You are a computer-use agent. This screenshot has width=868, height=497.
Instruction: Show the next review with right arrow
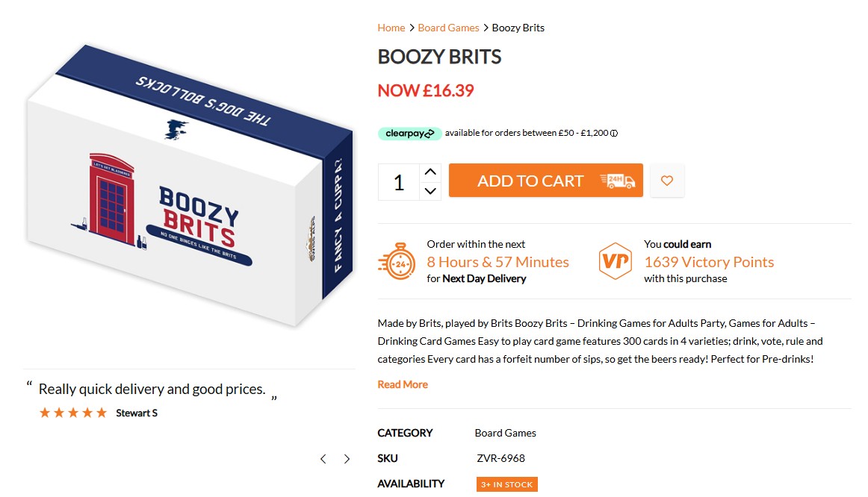tap(347, 459)
